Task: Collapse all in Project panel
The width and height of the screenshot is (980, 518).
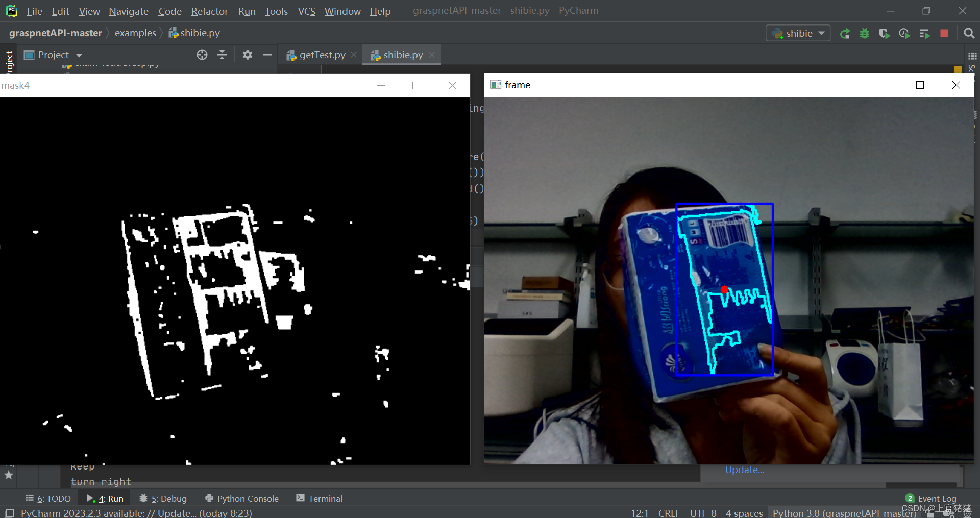Action: [x=222, y=55]
